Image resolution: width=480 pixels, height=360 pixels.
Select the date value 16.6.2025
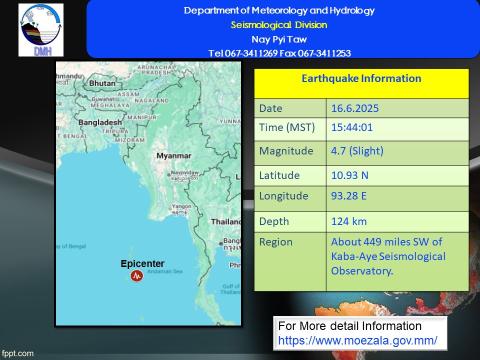point(355,108)
